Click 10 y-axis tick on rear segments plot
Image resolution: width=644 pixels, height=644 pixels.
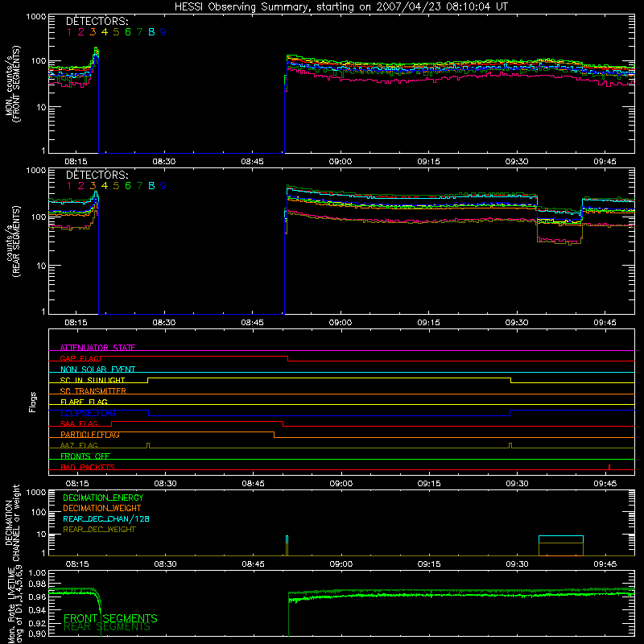point(41,266)
